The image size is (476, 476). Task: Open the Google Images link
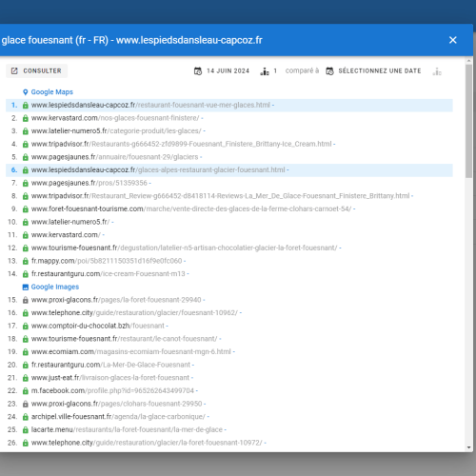(x=55, y=287)
